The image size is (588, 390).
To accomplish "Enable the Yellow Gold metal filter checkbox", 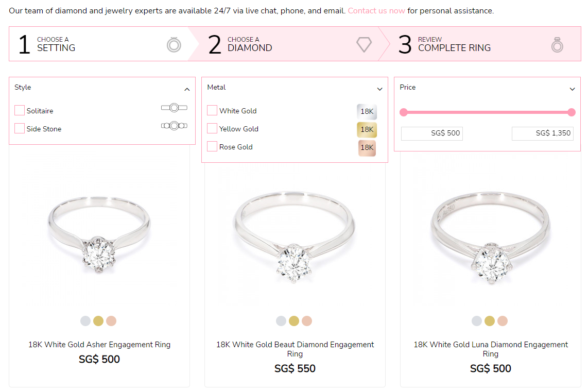I will [212, 128].
